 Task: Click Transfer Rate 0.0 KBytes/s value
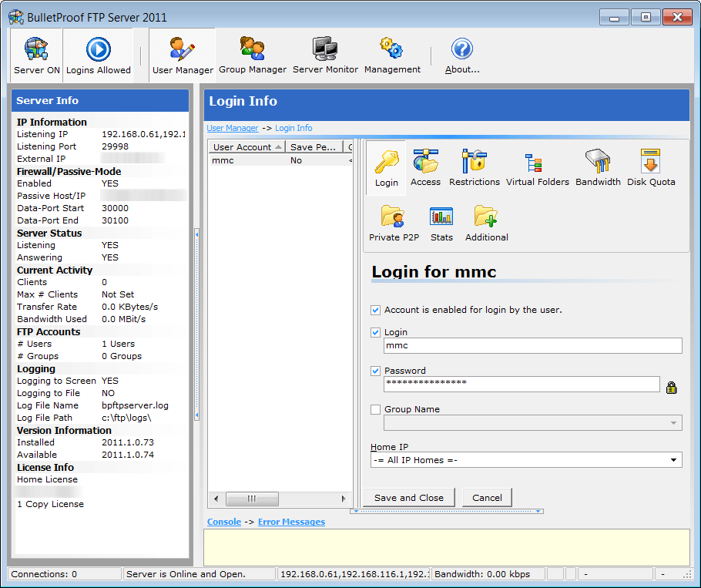pos(129,307)
